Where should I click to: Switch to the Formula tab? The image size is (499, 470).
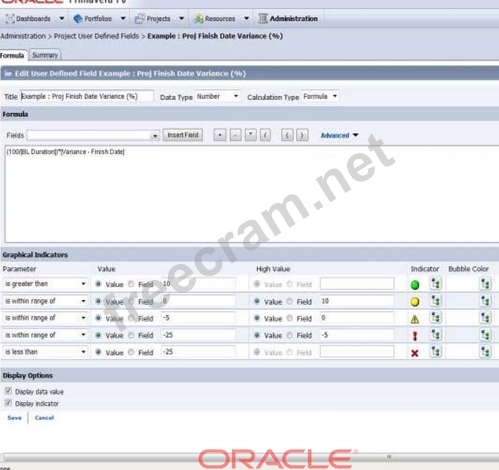point(12,55)
